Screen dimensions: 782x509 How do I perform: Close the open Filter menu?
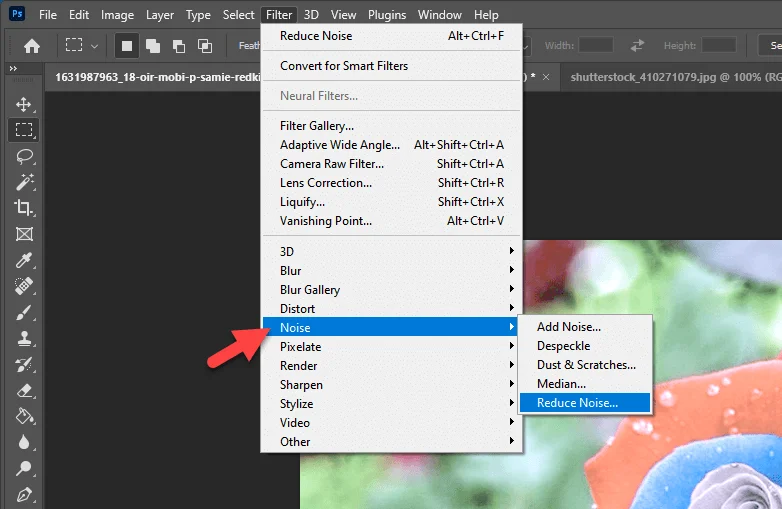coord(279,15)
